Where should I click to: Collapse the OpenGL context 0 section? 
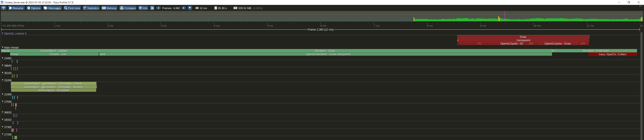pos(3,33)
